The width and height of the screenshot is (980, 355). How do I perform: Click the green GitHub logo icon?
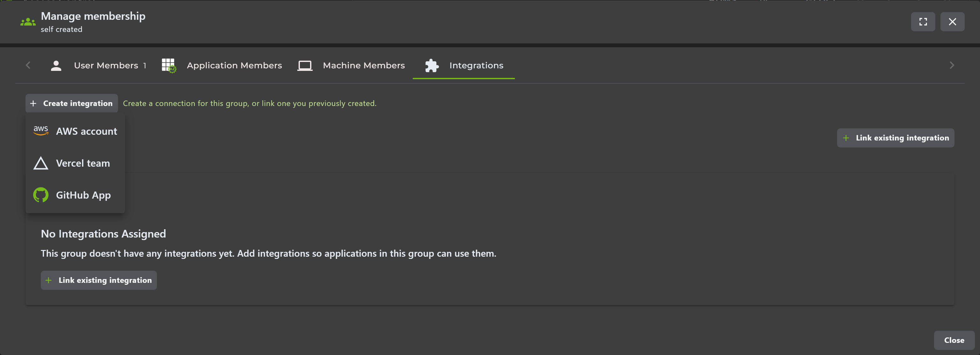click(41, 195)
